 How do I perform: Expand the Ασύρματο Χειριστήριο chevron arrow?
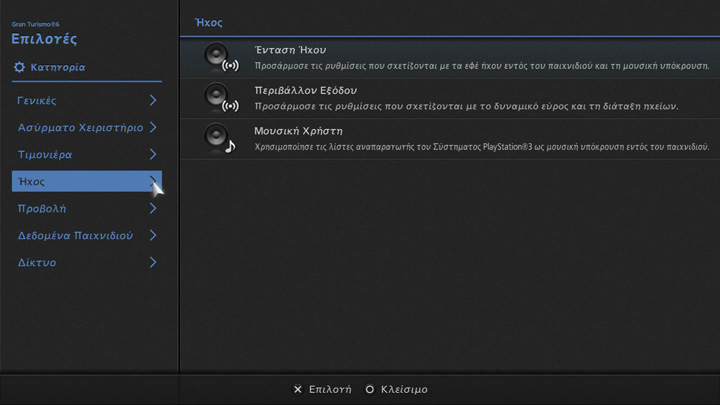click(153, 128)
